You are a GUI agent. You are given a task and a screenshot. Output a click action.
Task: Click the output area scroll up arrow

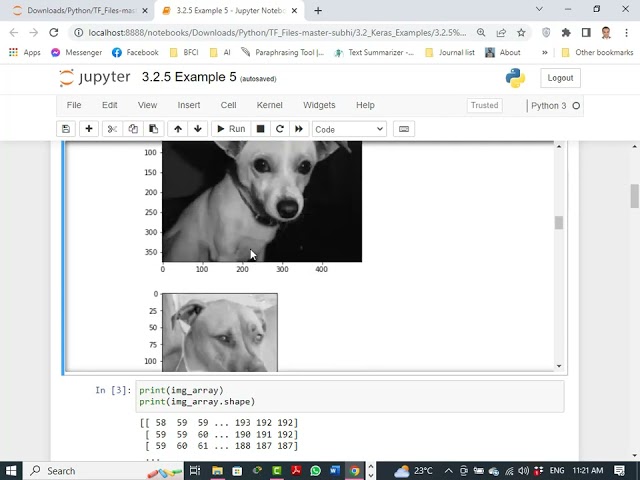559,146
